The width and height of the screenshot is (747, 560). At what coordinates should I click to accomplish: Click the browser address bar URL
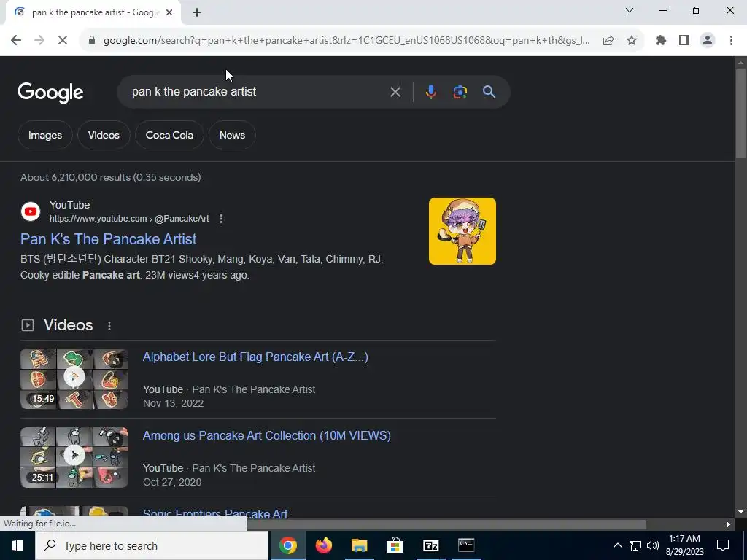coord(347,41)
